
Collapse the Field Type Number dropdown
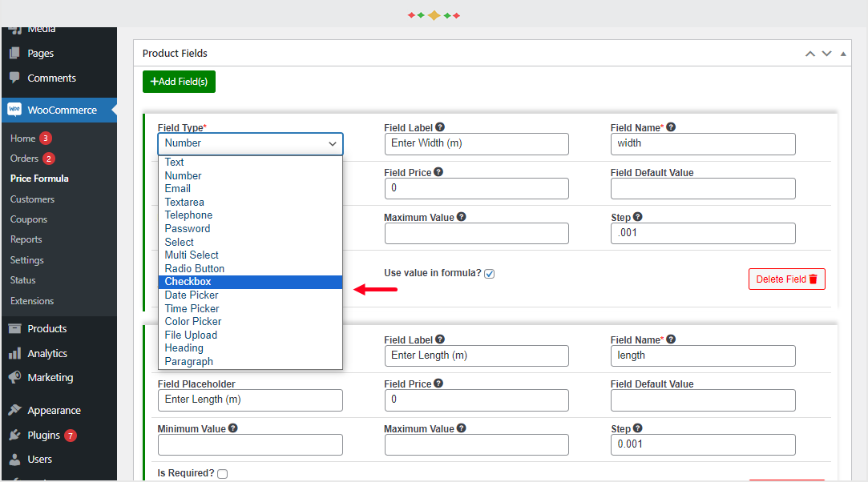[250, 143]
